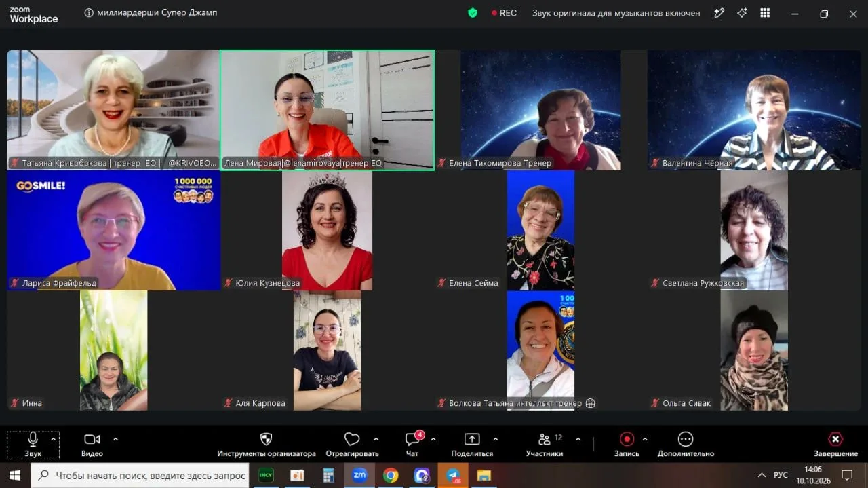Open the Участники participants list

point(545,445)
